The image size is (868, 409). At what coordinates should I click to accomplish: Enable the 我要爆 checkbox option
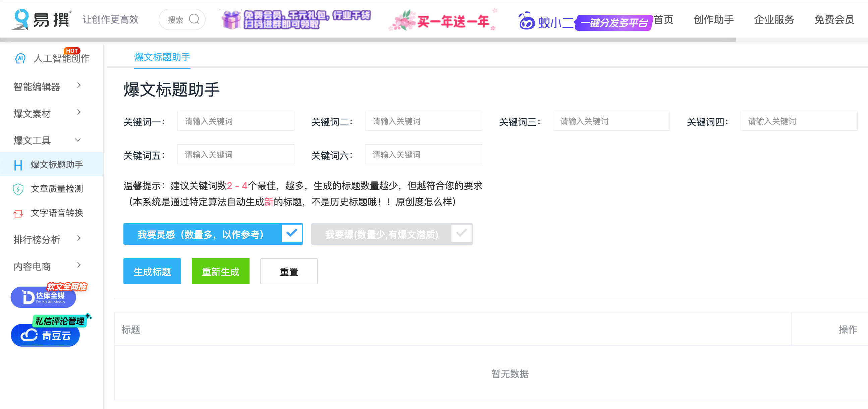click(x=461, y=233)
